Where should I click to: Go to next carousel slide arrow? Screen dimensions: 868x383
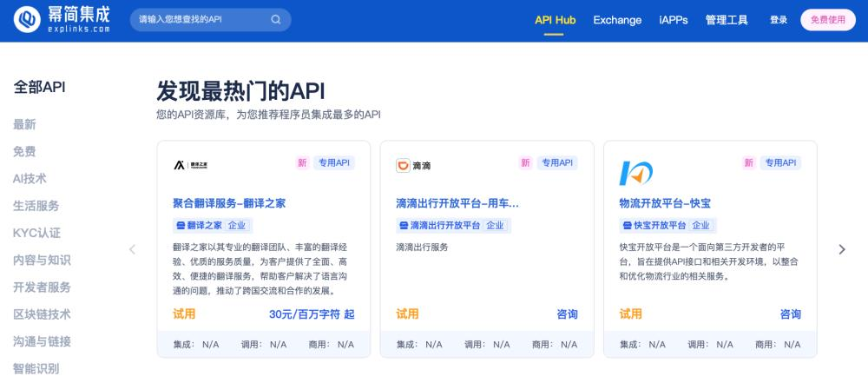pyautogui.click(x=841, y=249)
